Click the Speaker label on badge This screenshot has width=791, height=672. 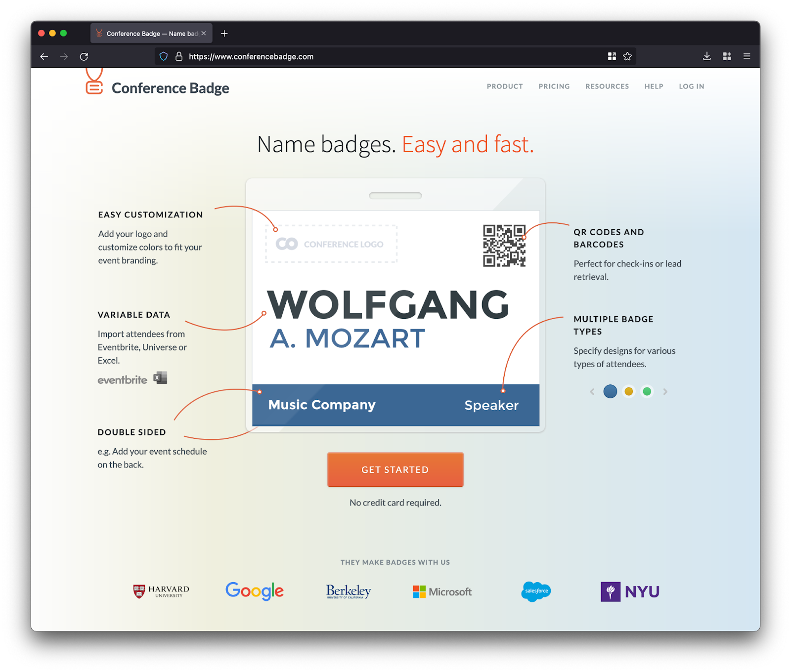pyautogui.click(x=491, y=406)
